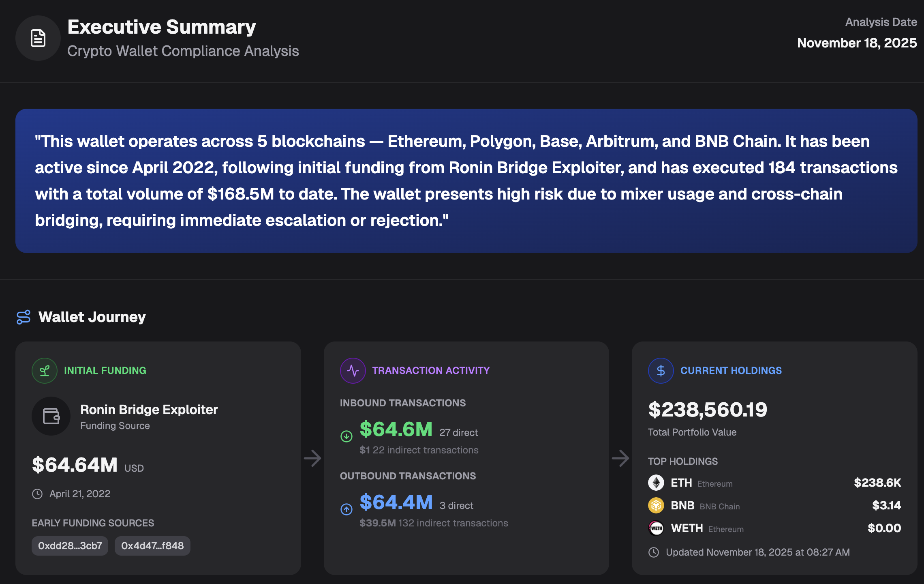
Task: Click the November 18, 2025 analysis date
Action: [x=857, y=43]
